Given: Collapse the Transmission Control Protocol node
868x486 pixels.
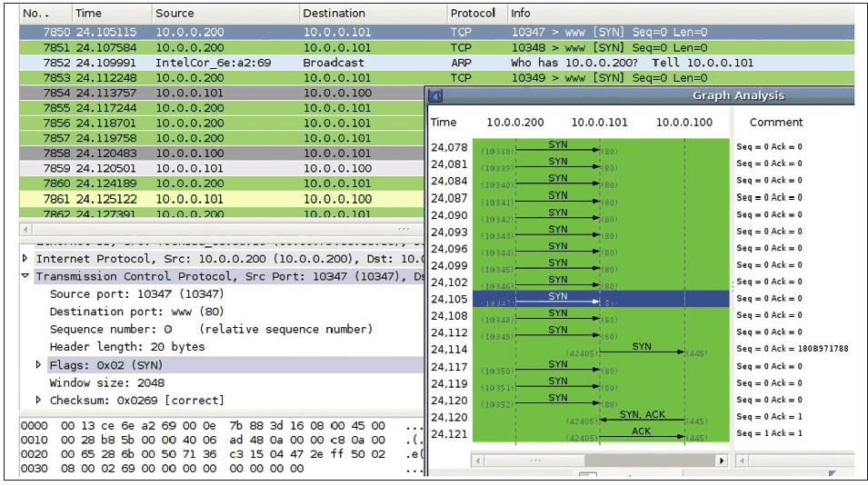Looking at the screenshot, I should (25, 275).
